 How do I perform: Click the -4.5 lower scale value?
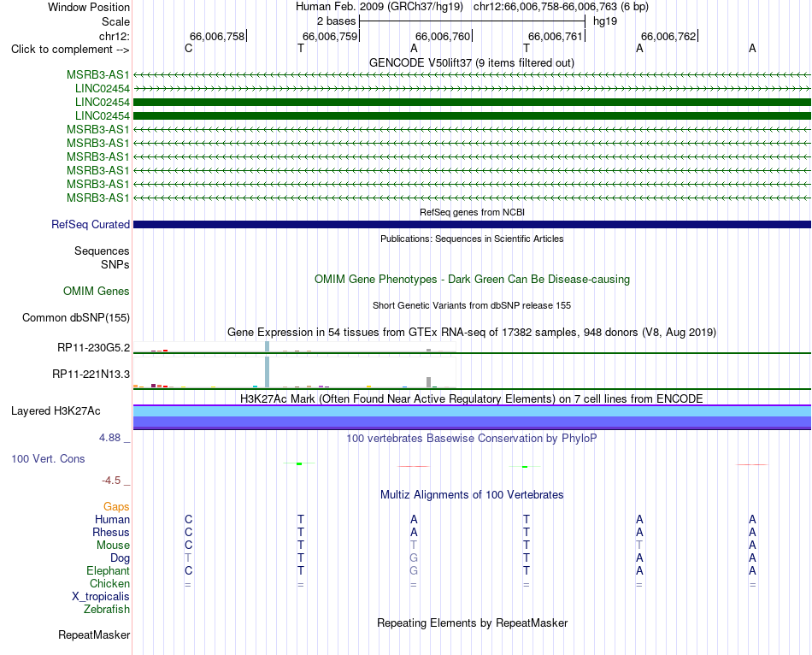[x=111, y=481]
